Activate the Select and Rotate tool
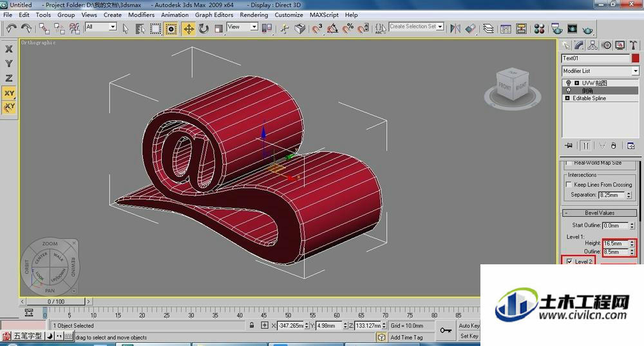 (204, 28)
